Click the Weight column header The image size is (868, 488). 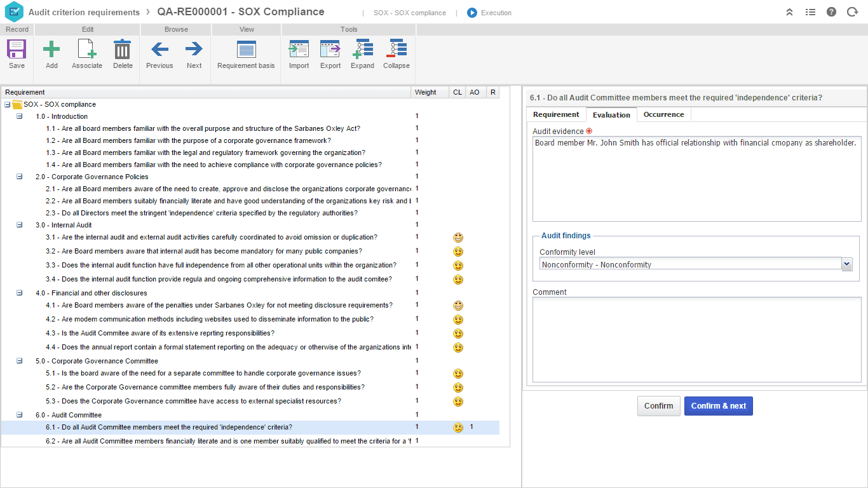point(430,92)
